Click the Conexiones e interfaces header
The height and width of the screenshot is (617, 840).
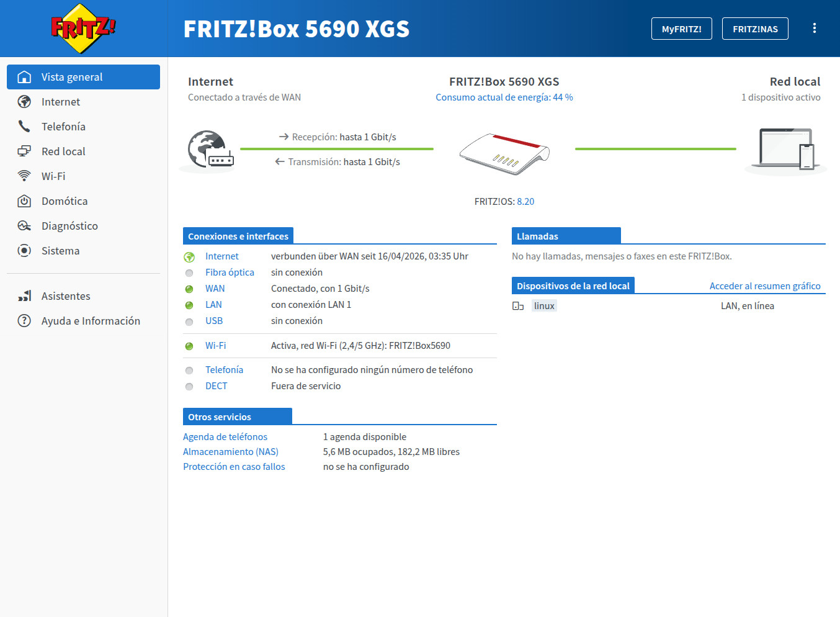coord(238,236)
